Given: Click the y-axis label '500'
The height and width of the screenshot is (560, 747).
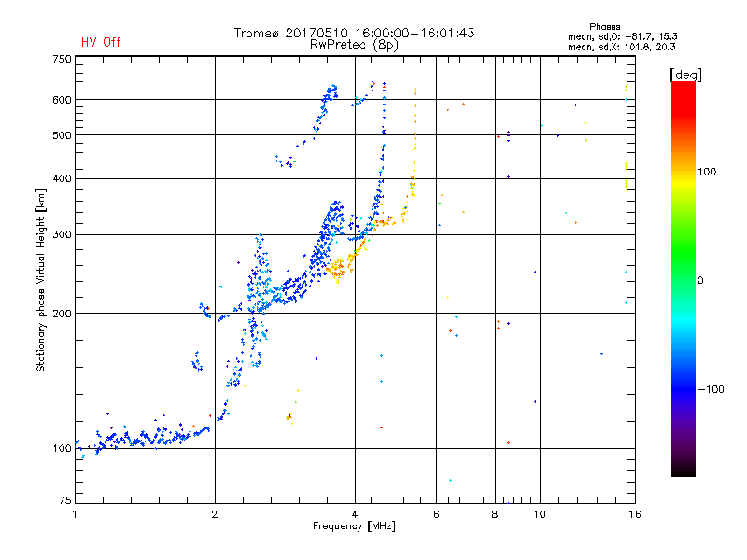Looking at the screenshot, I should tap(62, 135).
